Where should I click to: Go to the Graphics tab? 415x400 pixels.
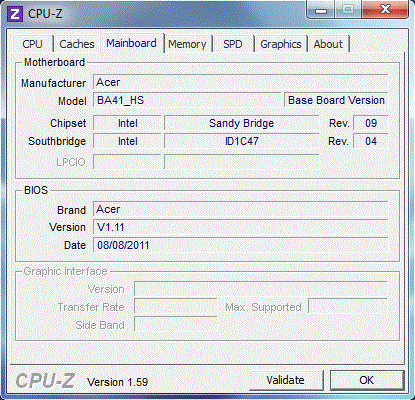(x=281, y=44)
